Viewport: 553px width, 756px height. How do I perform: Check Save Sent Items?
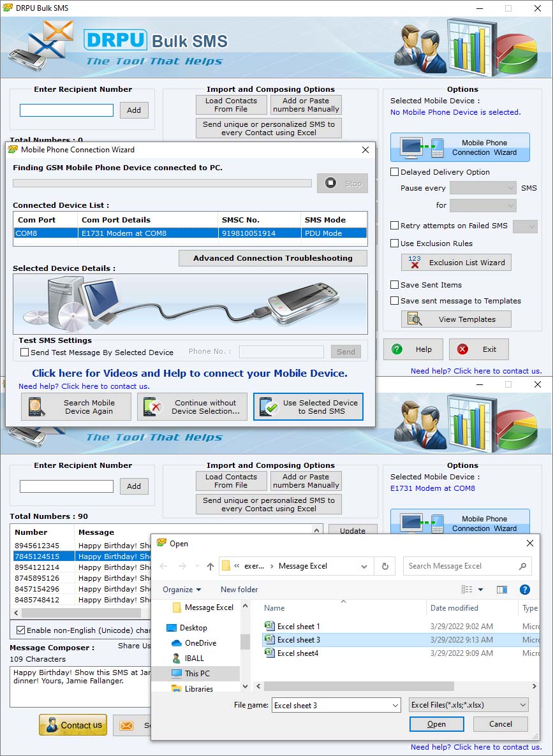pos(394,285)
